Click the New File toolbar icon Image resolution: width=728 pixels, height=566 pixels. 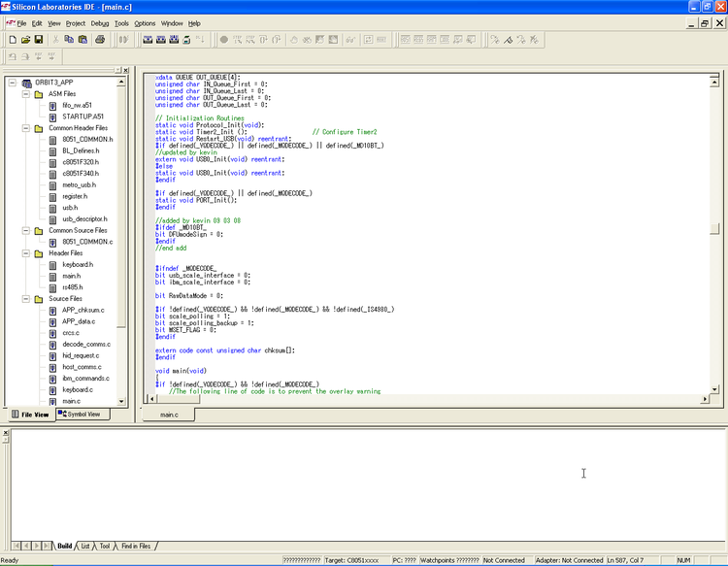point(12,40)
